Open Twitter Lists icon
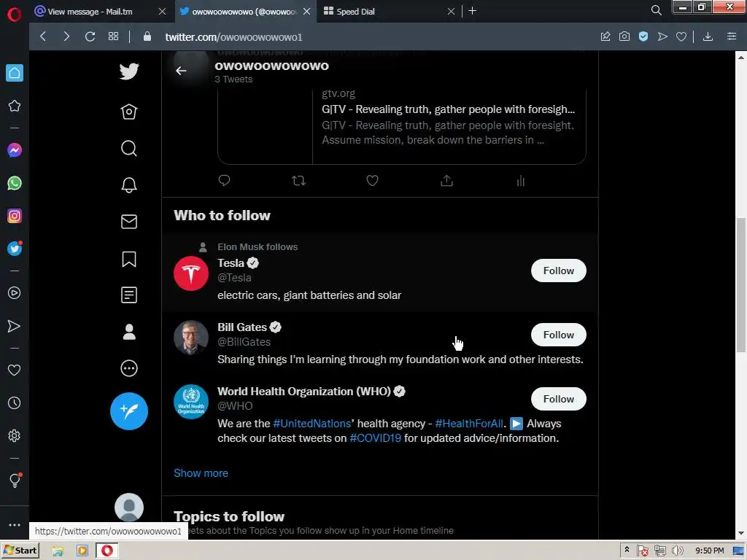 pos(129,295)
